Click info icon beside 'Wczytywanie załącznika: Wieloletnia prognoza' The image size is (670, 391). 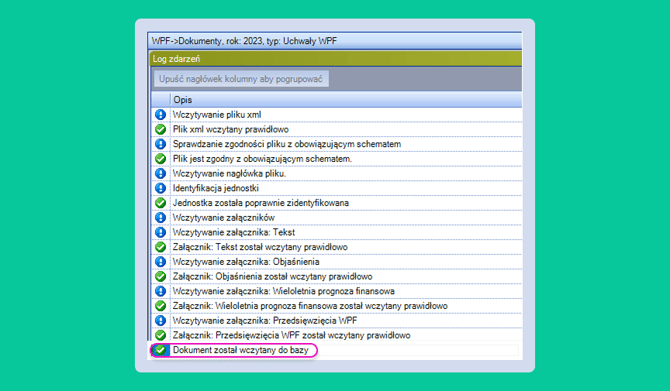(160, 291)
